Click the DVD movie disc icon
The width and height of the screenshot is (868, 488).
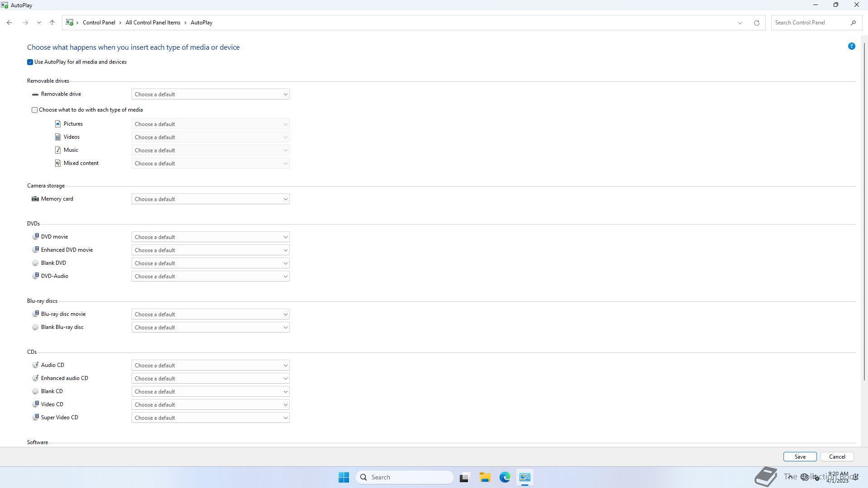coord(35,236)
